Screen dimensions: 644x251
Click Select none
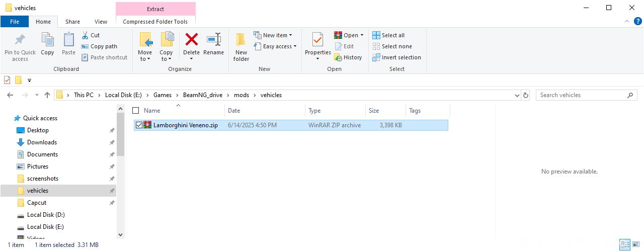click(x=392, y=46)
